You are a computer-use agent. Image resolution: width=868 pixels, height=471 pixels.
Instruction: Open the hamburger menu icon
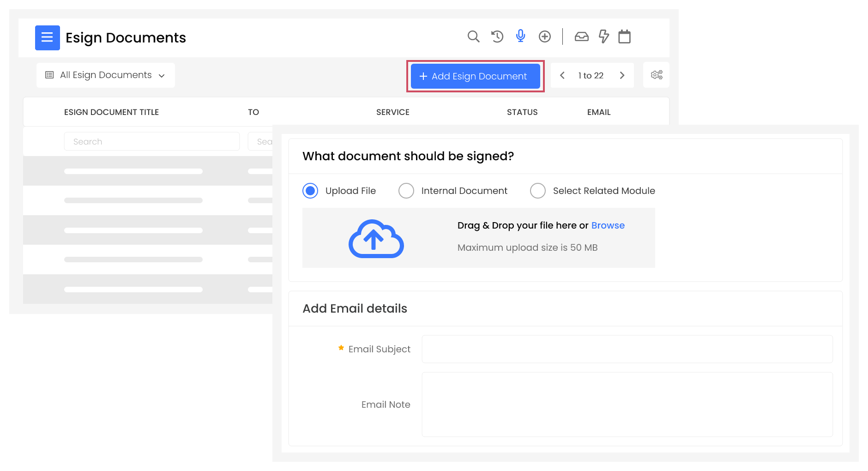tap(47, 37)
